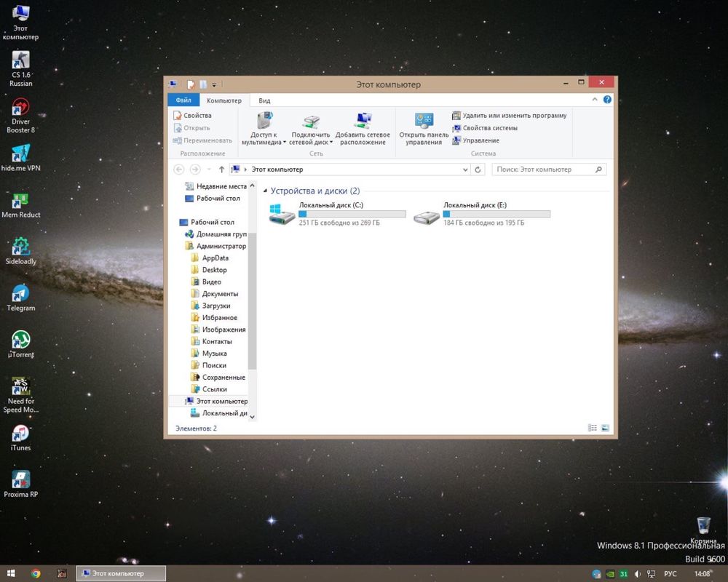Open the NVIDIA tray icon
The height and width of the screenshot is (582, 728).
pos(610,574)
